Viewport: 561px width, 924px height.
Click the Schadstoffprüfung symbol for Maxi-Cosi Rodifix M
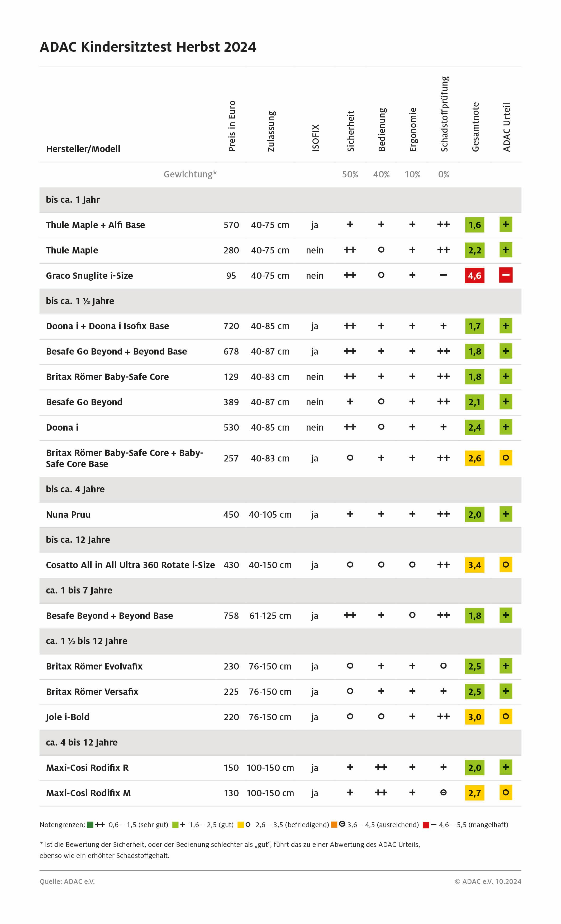443,792
